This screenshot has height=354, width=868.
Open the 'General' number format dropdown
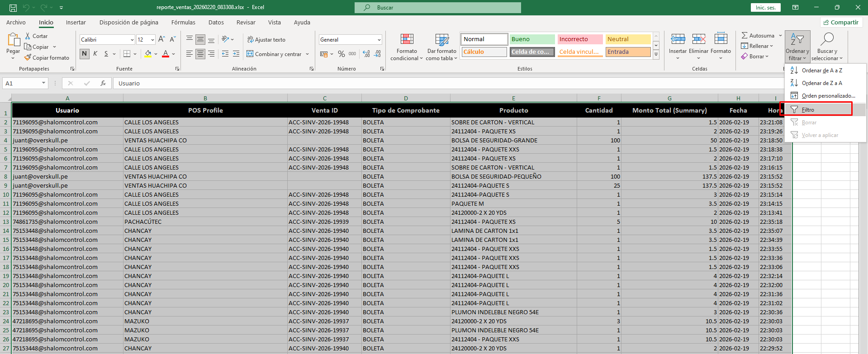coord(379,40)
